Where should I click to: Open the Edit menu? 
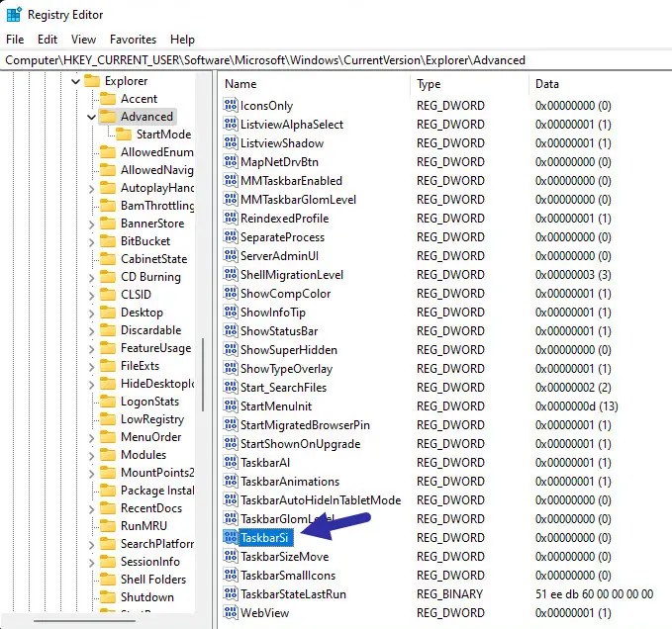click(48, 40)
